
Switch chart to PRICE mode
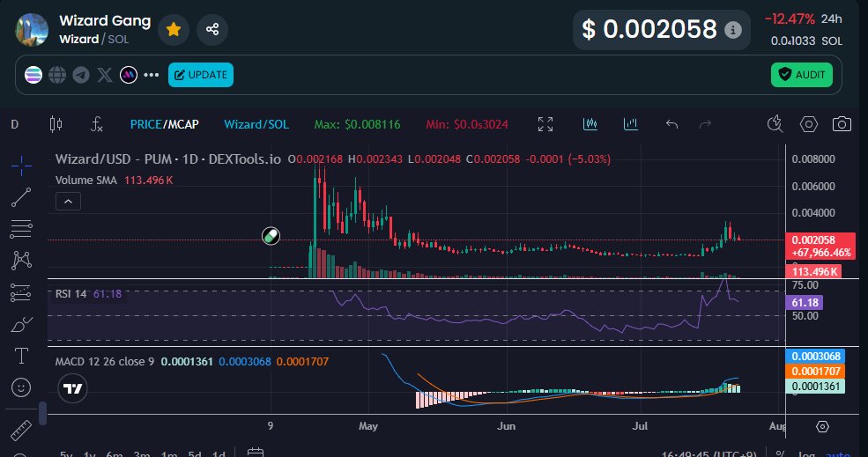(145, 124)
